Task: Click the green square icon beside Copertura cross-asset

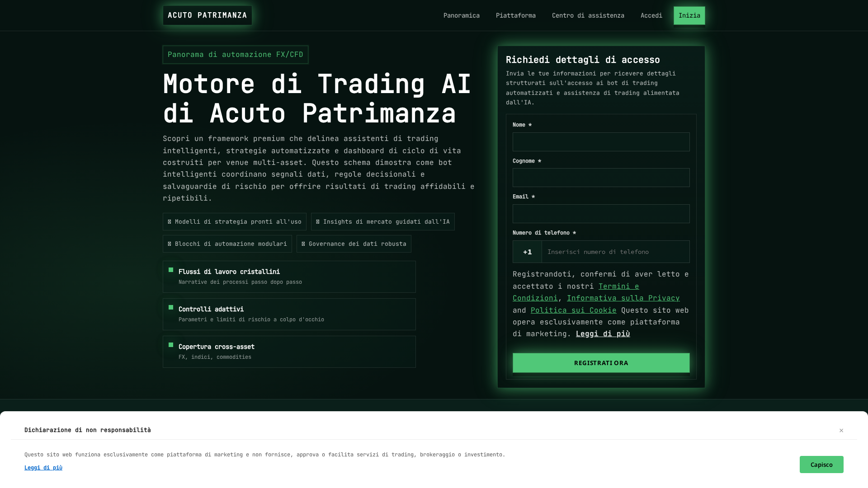Action: [x=171, y=345]
